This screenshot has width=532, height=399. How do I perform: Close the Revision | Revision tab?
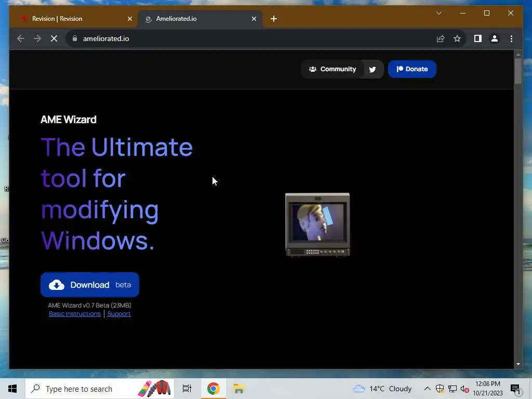(129, 19)
